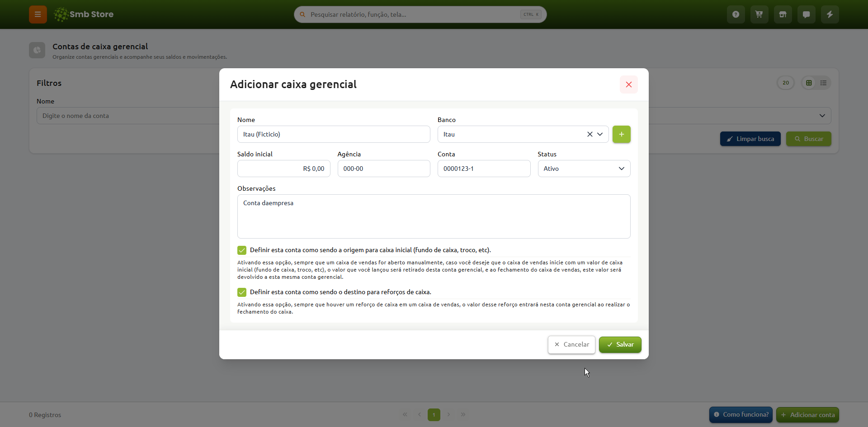This screenshot has height=427, width=868.
Task: Click the Agência field 000-00
Action: (x=384, y=169)
